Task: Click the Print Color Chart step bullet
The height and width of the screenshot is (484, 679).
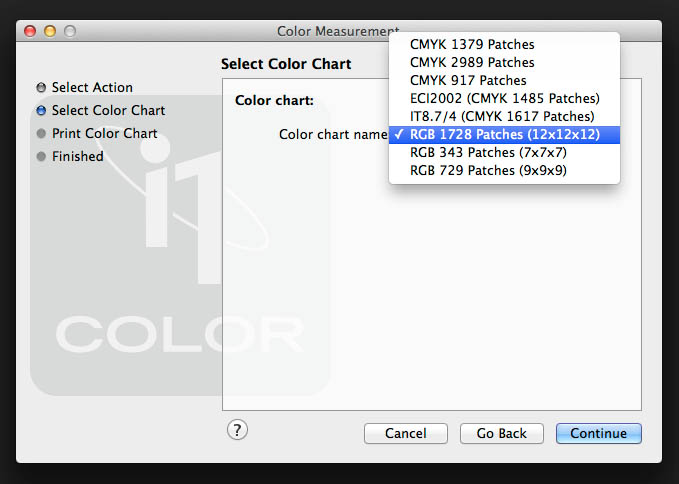Action: 41,134
